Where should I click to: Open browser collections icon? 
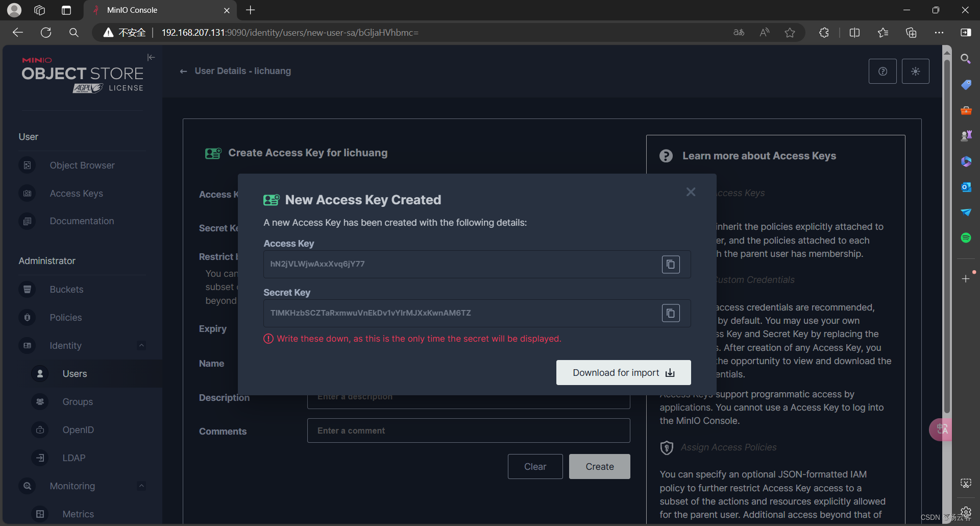[x=911, y=33]
